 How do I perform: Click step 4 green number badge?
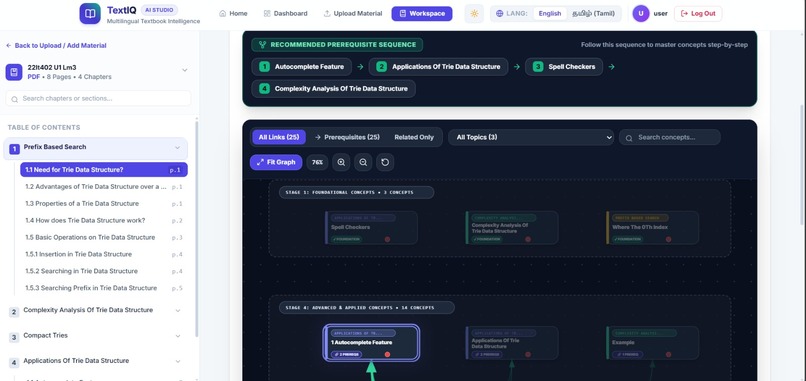click(x=264, y=89)
